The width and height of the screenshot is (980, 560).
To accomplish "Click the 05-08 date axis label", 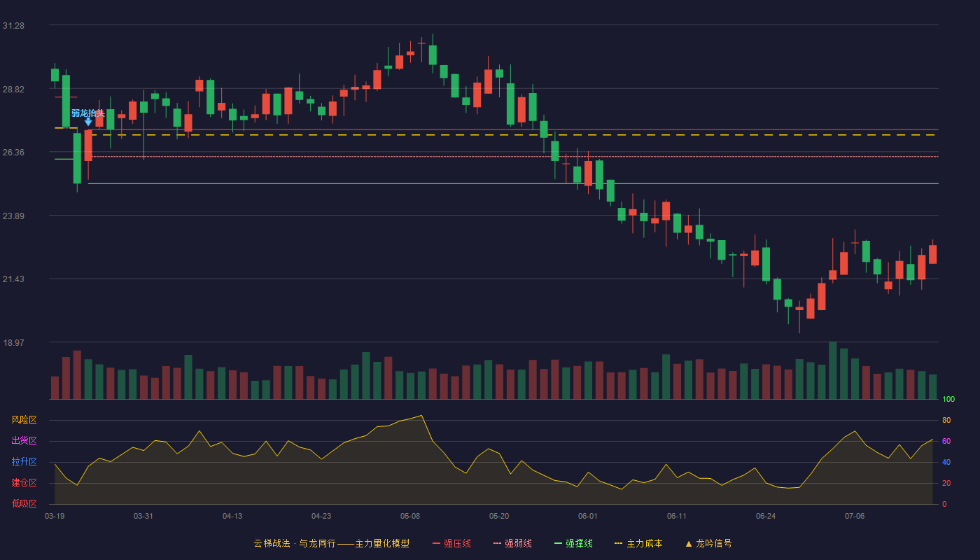I will point(410,516).
